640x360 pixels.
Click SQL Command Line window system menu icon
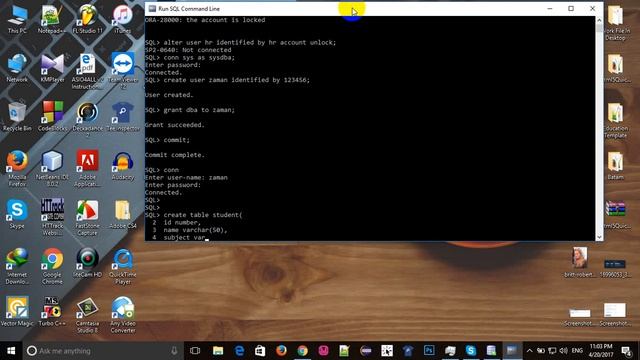pos(152,9)
